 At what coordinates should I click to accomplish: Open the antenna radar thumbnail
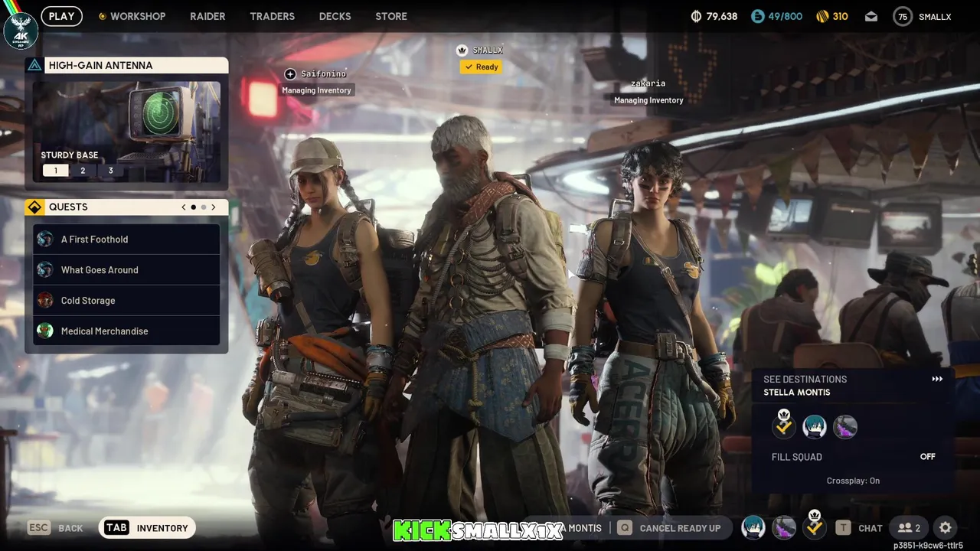click(126, 132)
